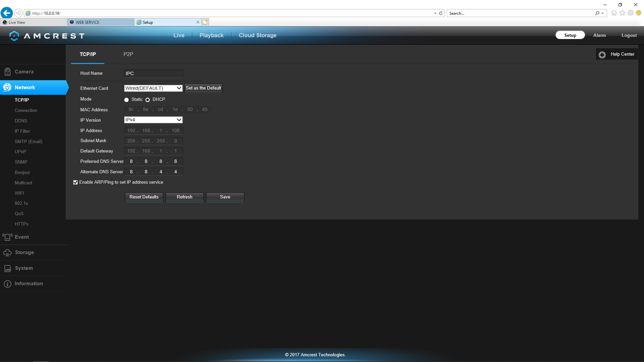Open the Event alarm icon
The image size is (644, 362).
pyautogui.click(x=7, y=237)
